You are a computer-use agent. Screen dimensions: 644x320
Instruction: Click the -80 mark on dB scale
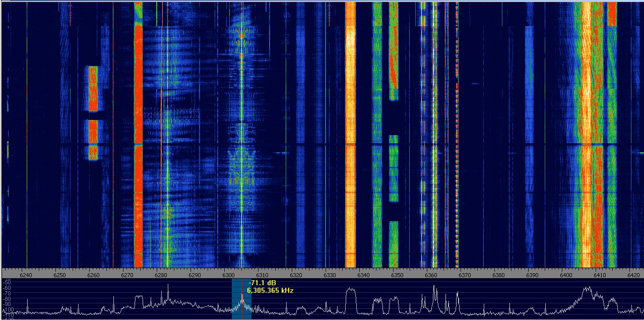[x=7, y=298]
